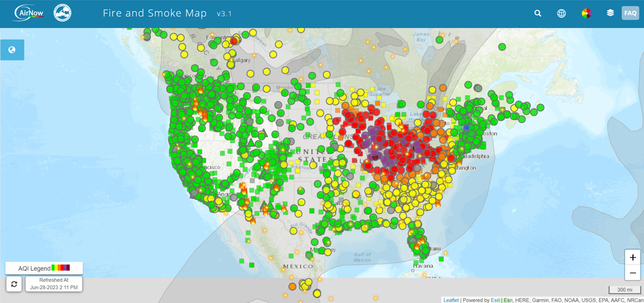Click the AirNow logo

point(29,13)
